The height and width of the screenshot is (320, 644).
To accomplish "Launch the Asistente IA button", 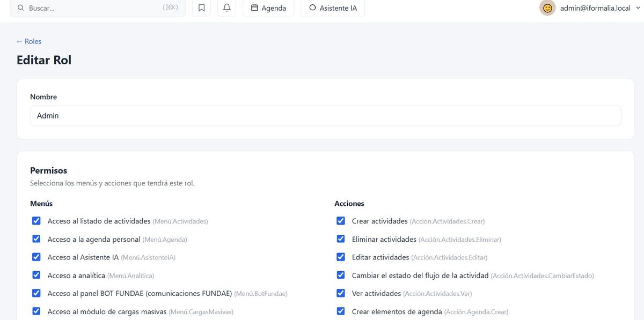I will tap(333, 8).
